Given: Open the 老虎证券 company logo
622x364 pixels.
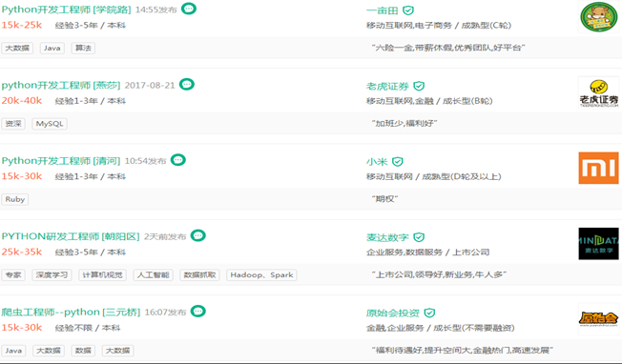Looking at the screenshot, I should (598, 92).
